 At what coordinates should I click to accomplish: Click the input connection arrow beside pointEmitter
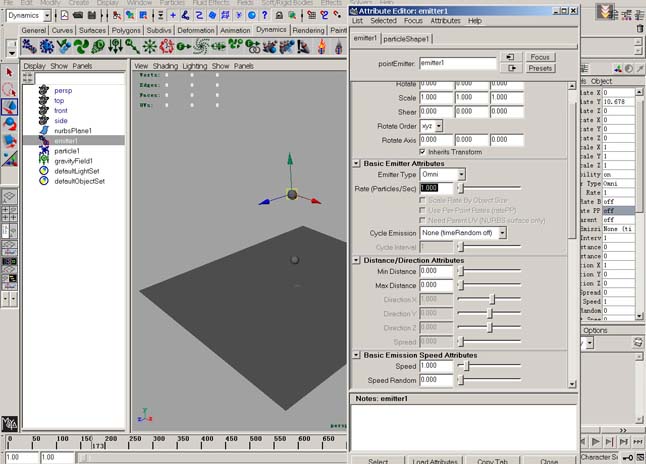pyautogui.click(x=511, y=57)
